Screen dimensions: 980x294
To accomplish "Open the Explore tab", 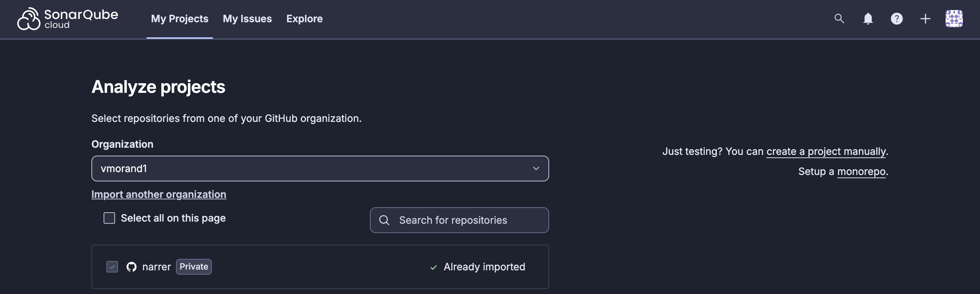I will coord(304,19).
